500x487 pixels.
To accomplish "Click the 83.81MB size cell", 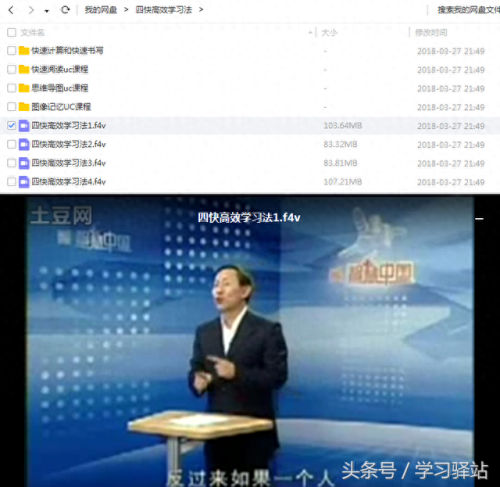I will [340, 163].
